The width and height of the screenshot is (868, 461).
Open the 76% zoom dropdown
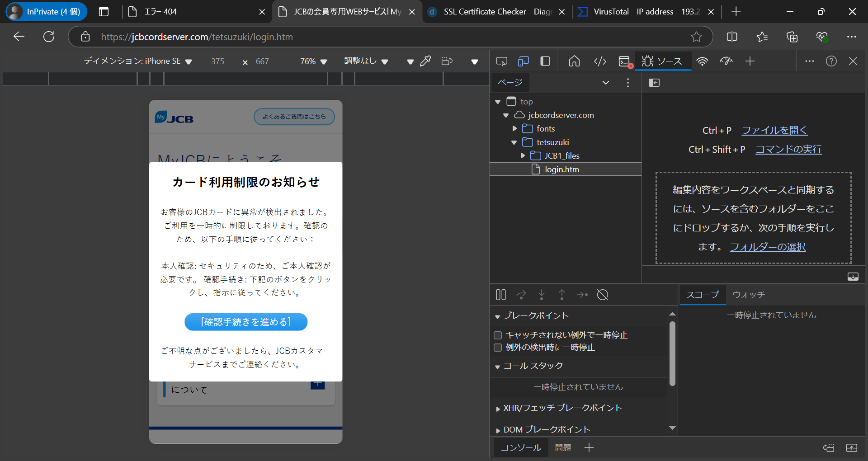click(x=313, y=61)
